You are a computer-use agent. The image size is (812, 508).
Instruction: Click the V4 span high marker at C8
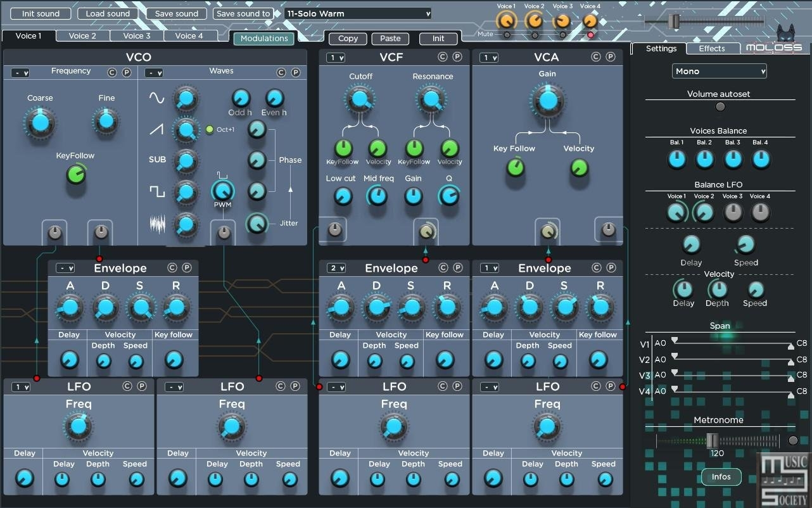coord(790,395)
